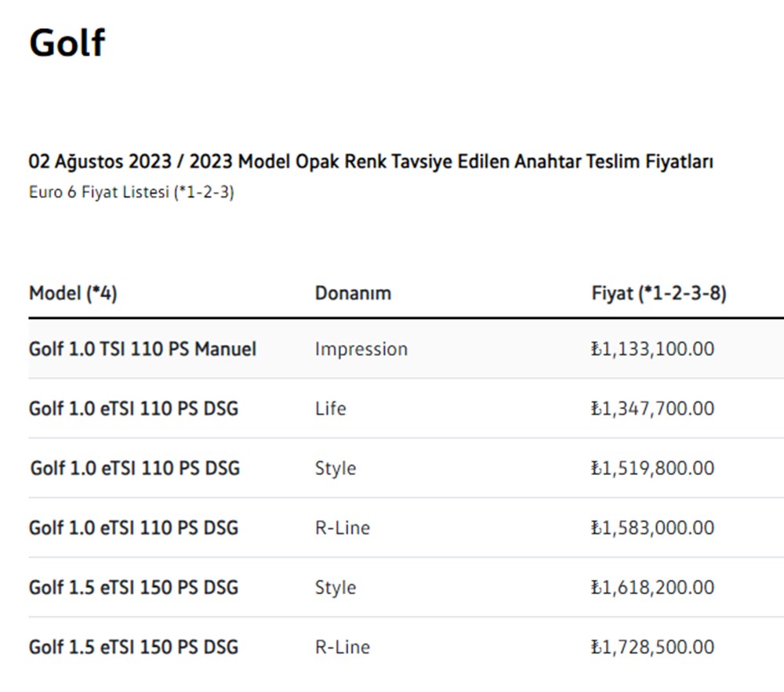This screenshot has height=692, width=784.
Task: Click Style trim in the 1.0 eTSI row
Action: 335,468
